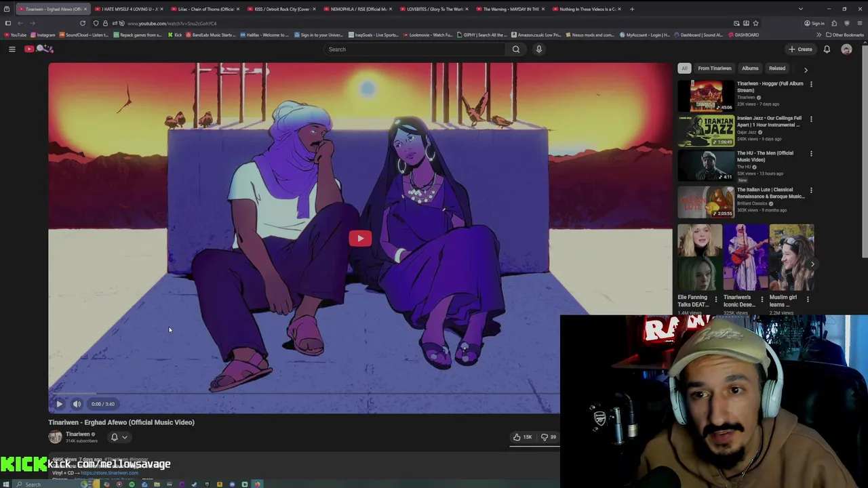Switch to the LOVEBITES / Glory To The World tab

pos(434,9)
